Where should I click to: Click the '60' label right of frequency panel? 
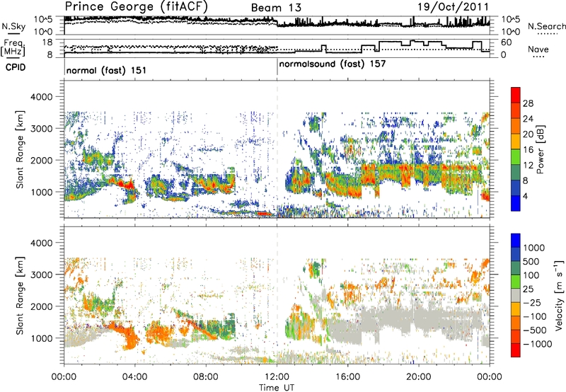(507, 42)
